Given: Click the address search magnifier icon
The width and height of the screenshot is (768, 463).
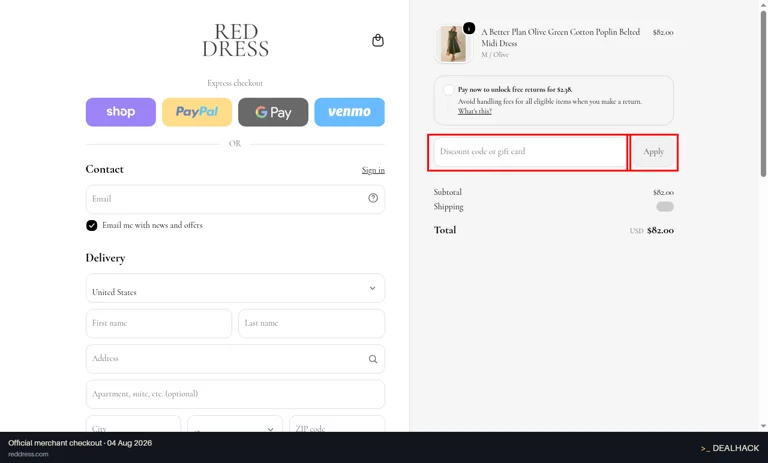Looking at the screenshot, I should coord(373,359).
